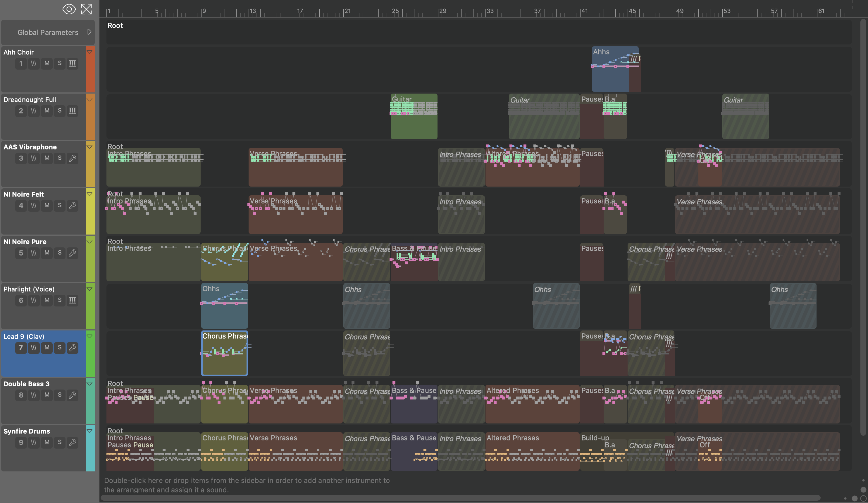Open the piano keyboard icon on Ahh Choir
The height and width of the screenshot is (503, 868).
(72, 63)
